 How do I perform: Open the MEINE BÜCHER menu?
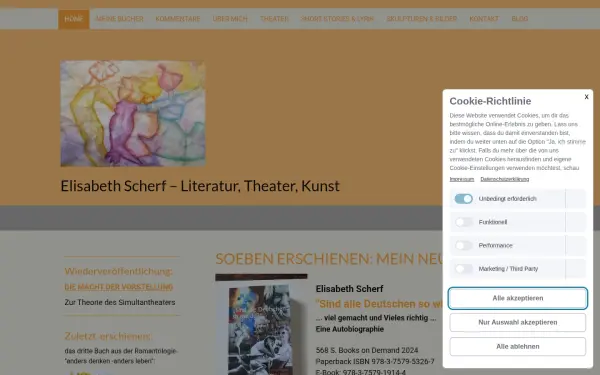tap(119, 19)
